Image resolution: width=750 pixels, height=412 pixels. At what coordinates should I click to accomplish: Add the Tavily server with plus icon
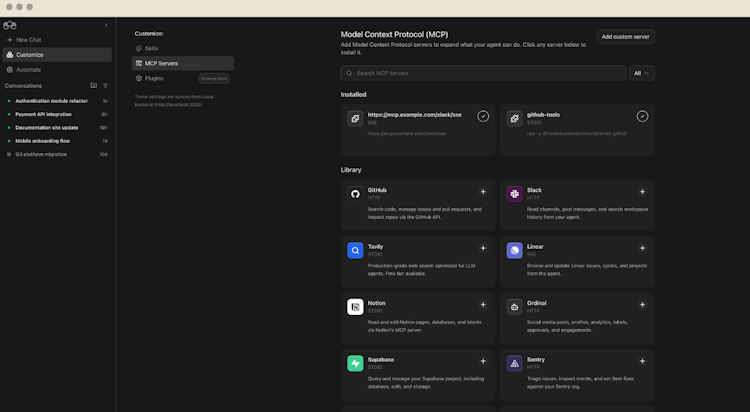point(483,248)
